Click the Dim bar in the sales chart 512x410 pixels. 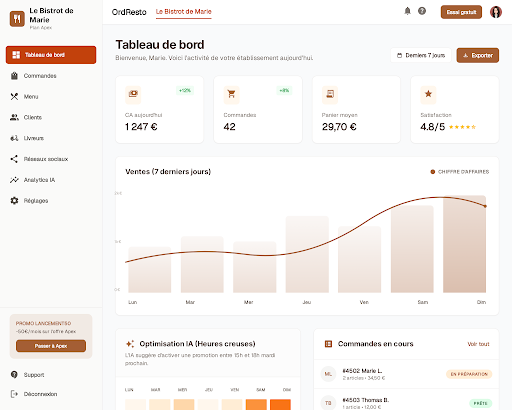[x=464, y=244]
